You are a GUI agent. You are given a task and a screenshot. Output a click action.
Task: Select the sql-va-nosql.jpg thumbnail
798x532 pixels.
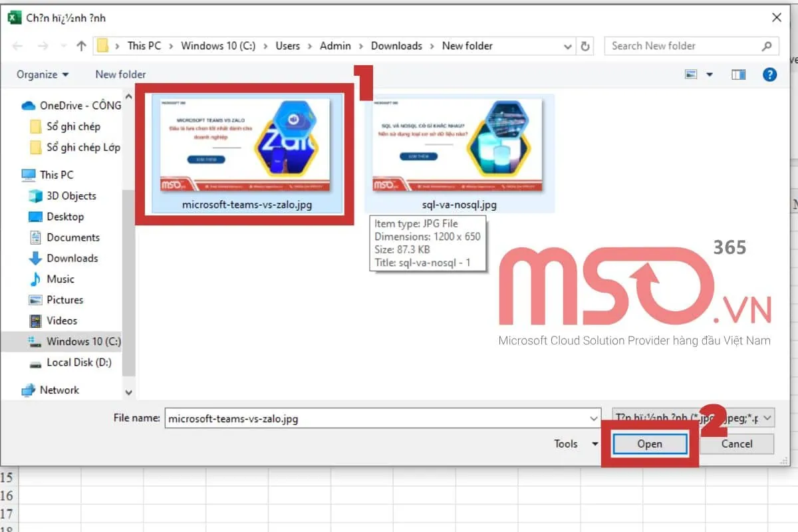tap(459, 146)
